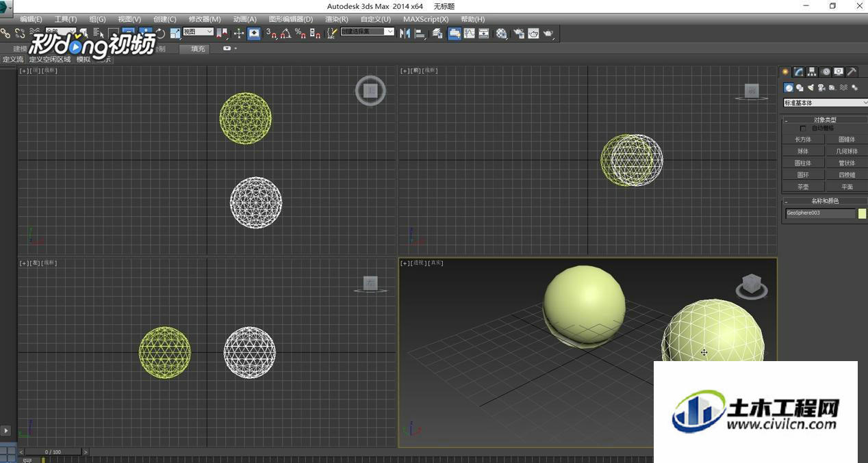Select the Systems category icon
This screenshot has height=463, width=868.
[x=854, y=88]
